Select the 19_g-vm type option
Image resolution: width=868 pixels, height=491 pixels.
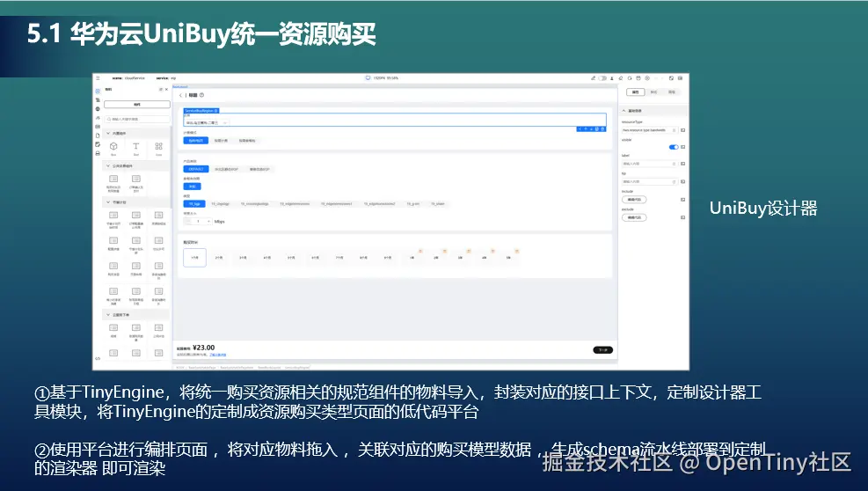click(x=413, y=204)
